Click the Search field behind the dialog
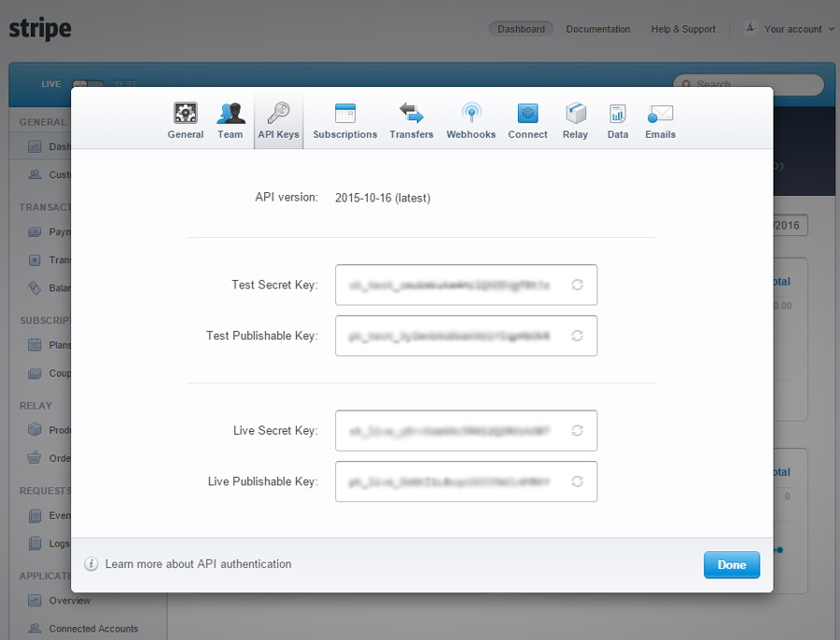 pyautogui.click(x=749, y=84)
